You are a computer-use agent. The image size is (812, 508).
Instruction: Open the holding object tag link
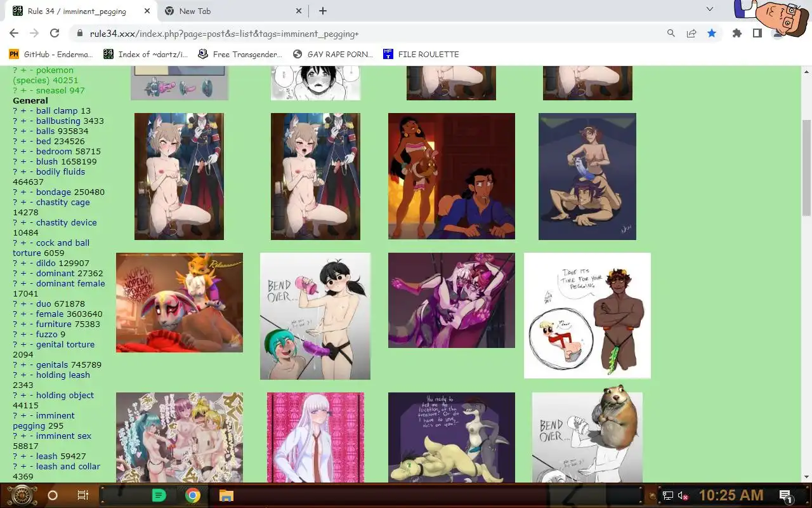pos(65,395)
